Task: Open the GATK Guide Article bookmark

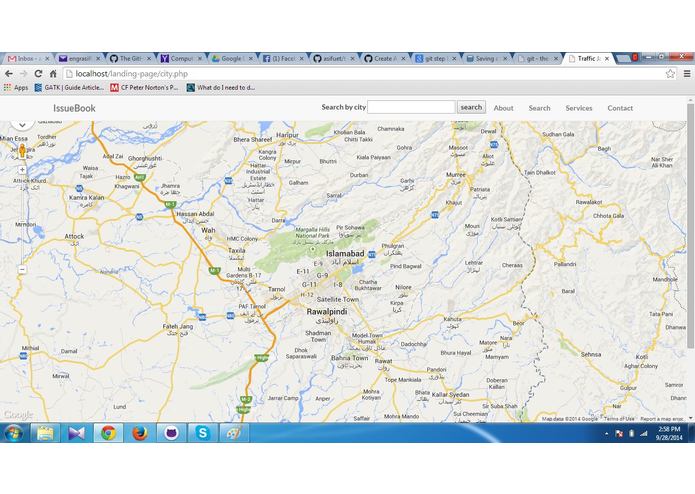Action: [x=69, y=88]
